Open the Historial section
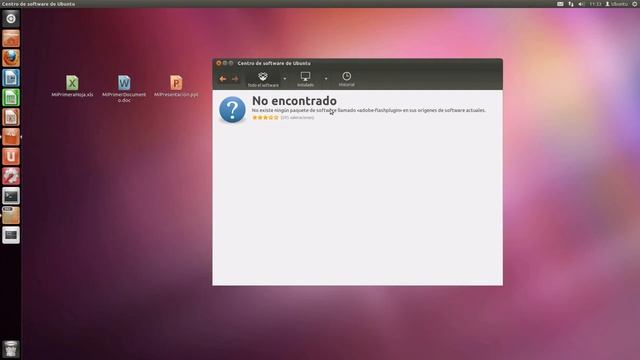Viewport: 640px width, 360px height. (347, 79)
